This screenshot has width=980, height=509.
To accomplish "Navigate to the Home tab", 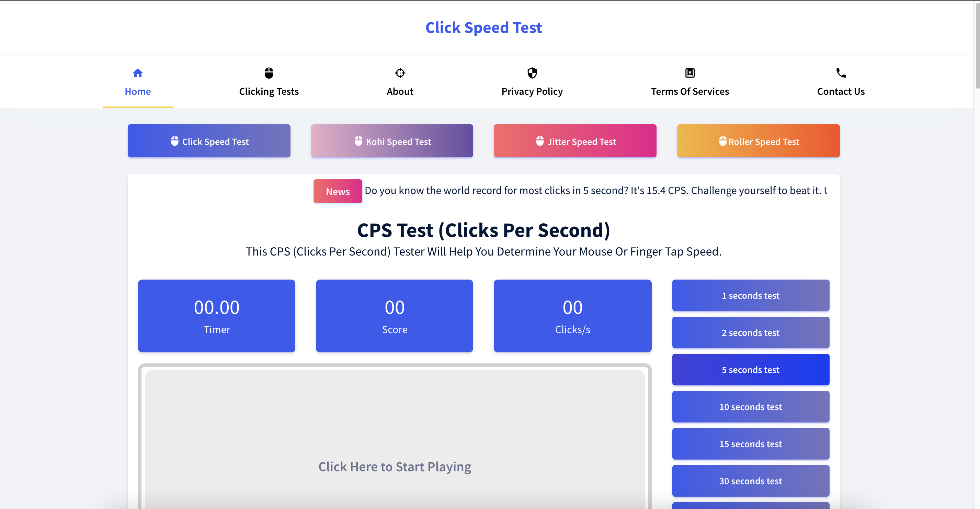I will 138,81.
